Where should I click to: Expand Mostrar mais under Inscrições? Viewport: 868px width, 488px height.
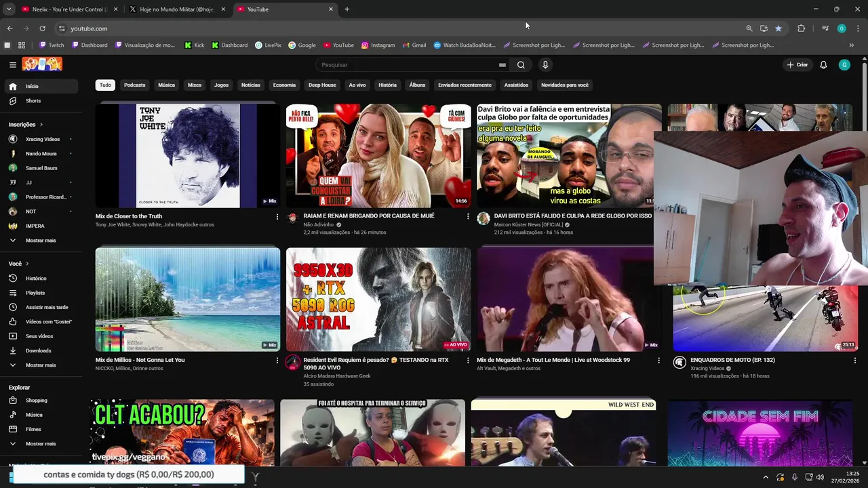[x=43, y=241]
